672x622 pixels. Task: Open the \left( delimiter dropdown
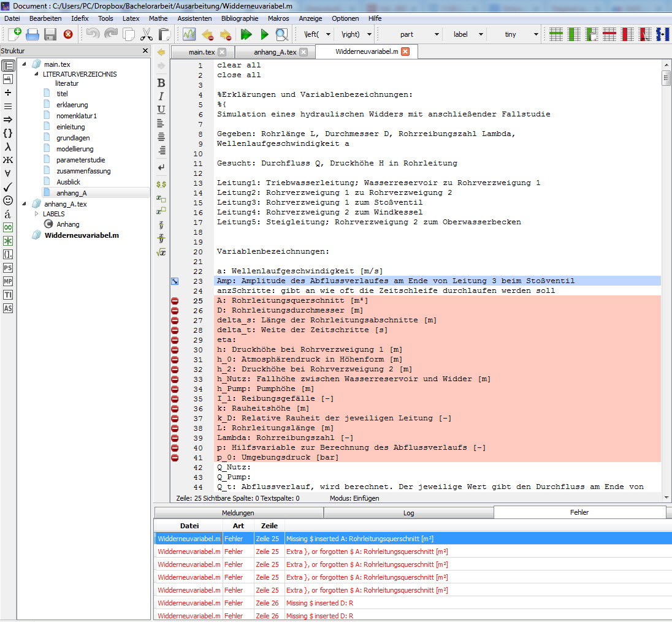click(x=328, y=34)
